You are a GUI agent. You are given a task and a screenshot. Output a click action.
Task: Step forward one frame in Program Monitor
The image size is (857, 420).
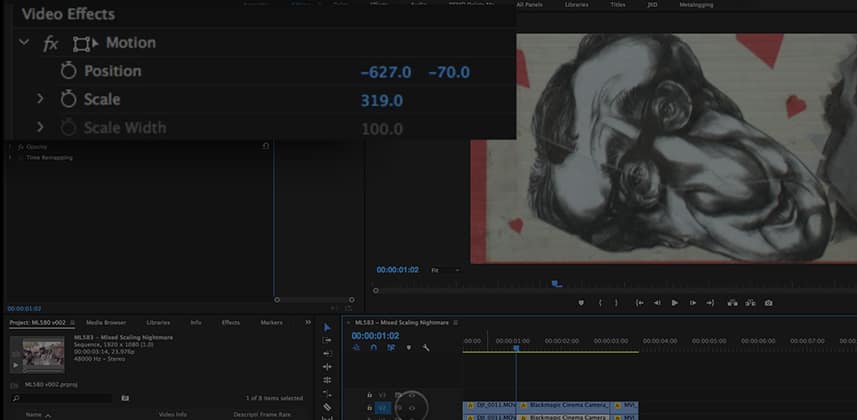pyautogui.click(x=692, y=303)
